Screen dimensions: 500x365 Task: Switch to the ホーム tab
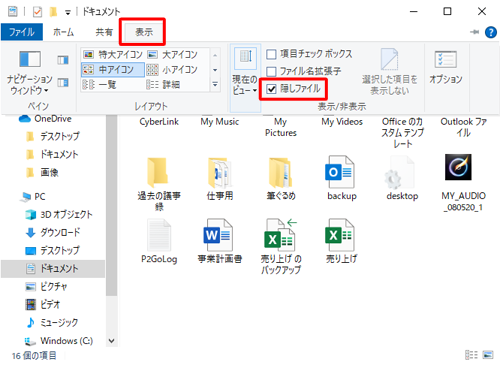[63, 32]
